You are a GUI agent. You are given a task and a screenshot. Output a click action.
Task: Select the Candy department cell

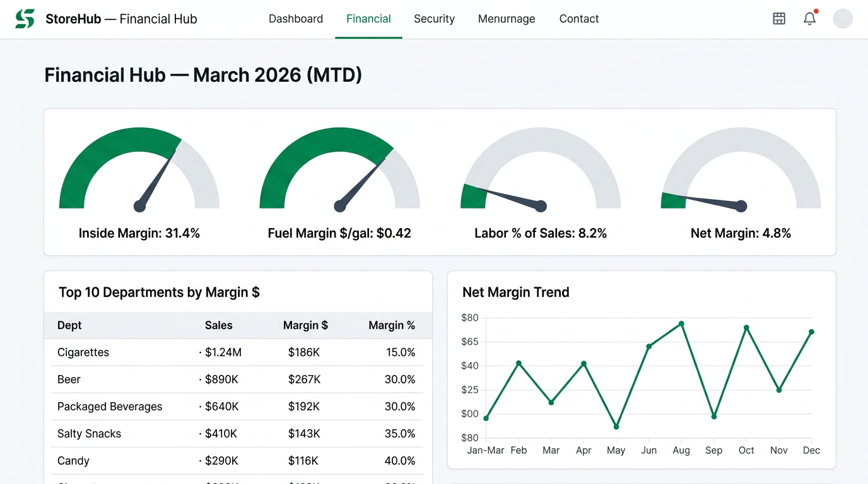[x=73, y=461]
